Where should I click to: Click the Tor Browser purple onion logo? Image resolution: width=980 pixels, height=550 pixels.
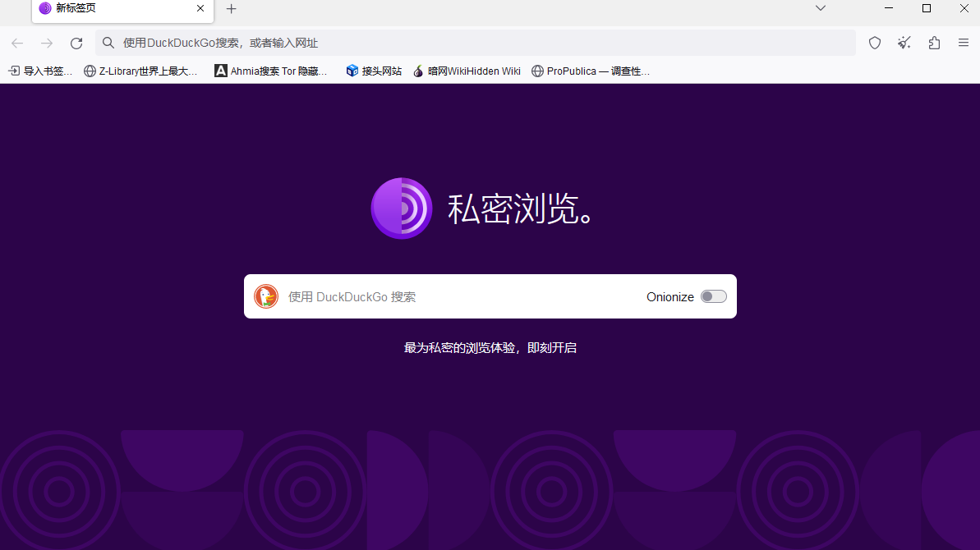tap(401, 208)
